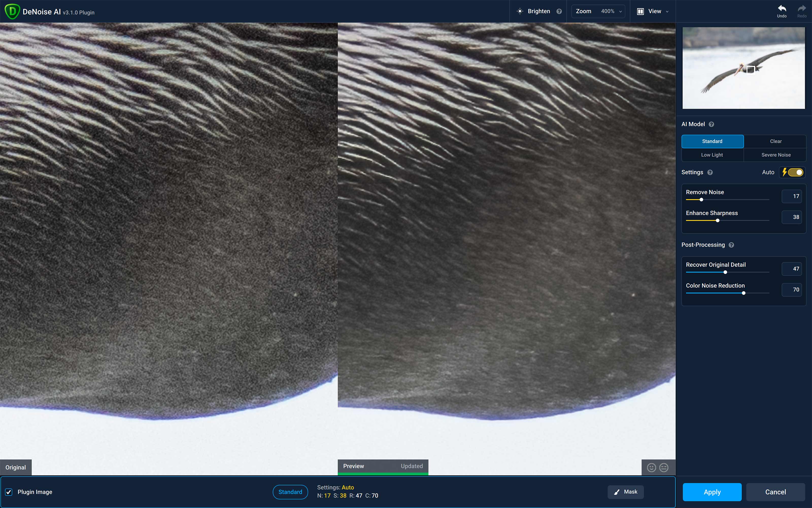
Task: Click the Apply button
Action: pos(712,492)
